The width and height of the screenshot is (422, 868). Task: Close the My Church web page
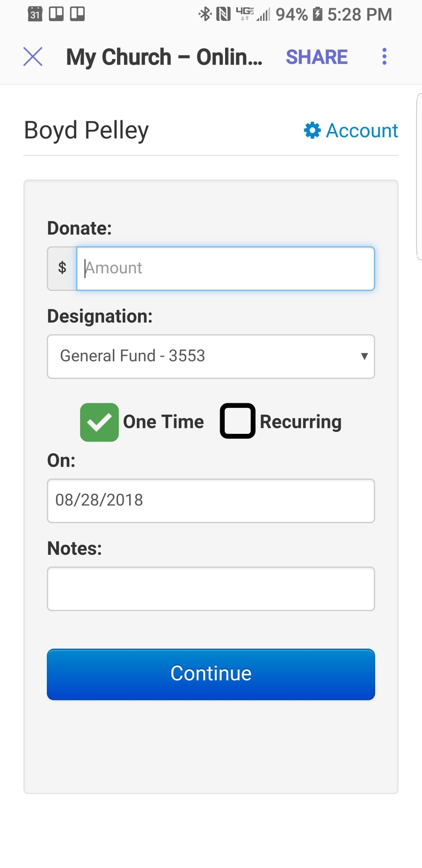coord(33,56)
